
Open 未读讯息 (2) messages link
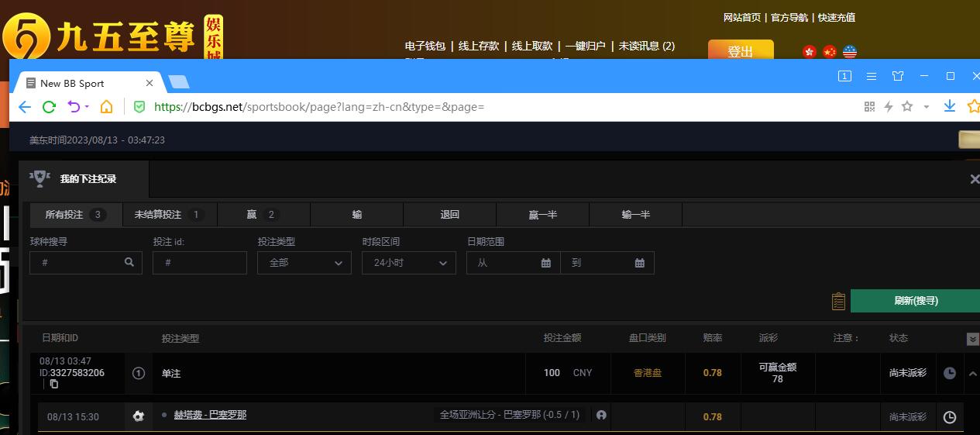646,47
